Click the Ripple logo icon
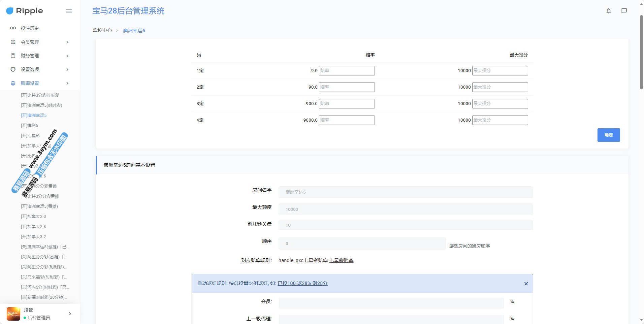644x324 pixels. click(10, 11)
